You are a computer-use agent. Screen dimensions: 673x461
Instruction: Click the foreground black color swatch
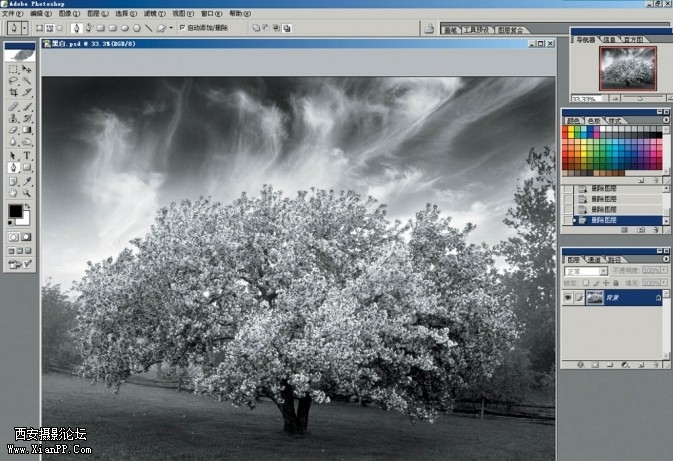15,212
